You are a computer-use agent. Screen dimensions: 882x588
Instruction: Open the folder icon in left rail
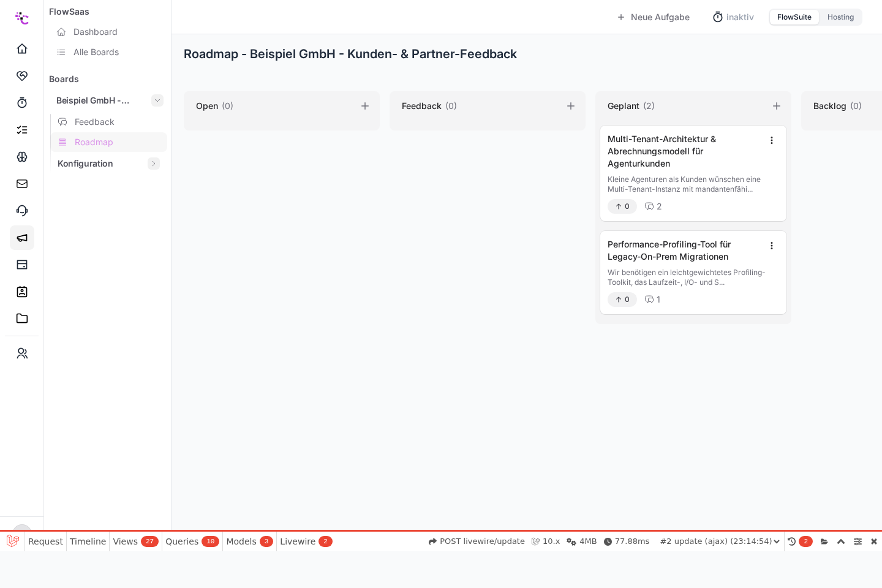22,318
